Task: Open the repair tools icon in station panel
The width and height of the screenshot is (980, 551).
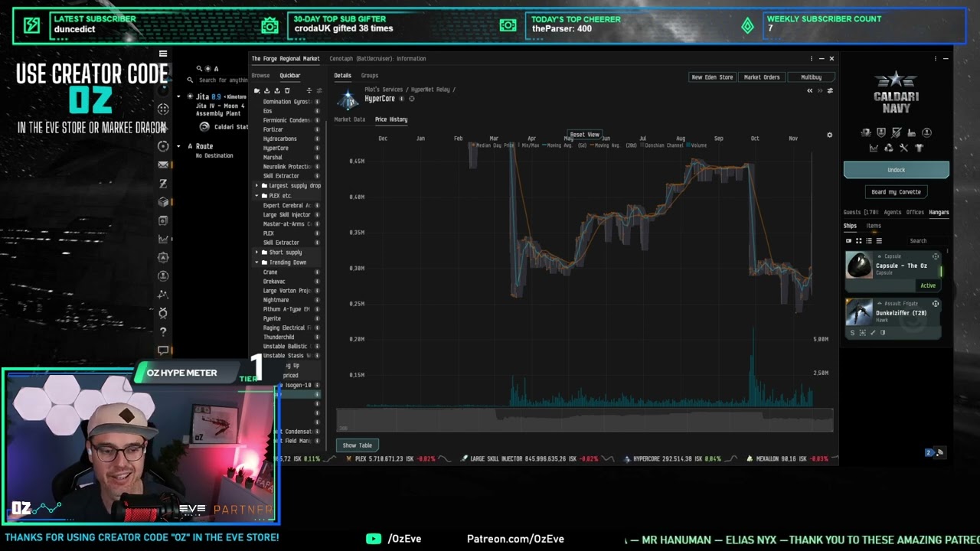Action: (903, 148)
